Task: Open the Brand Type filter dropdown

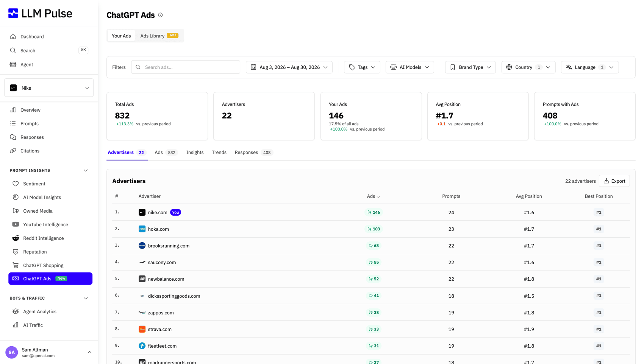Action: [470, 67]
